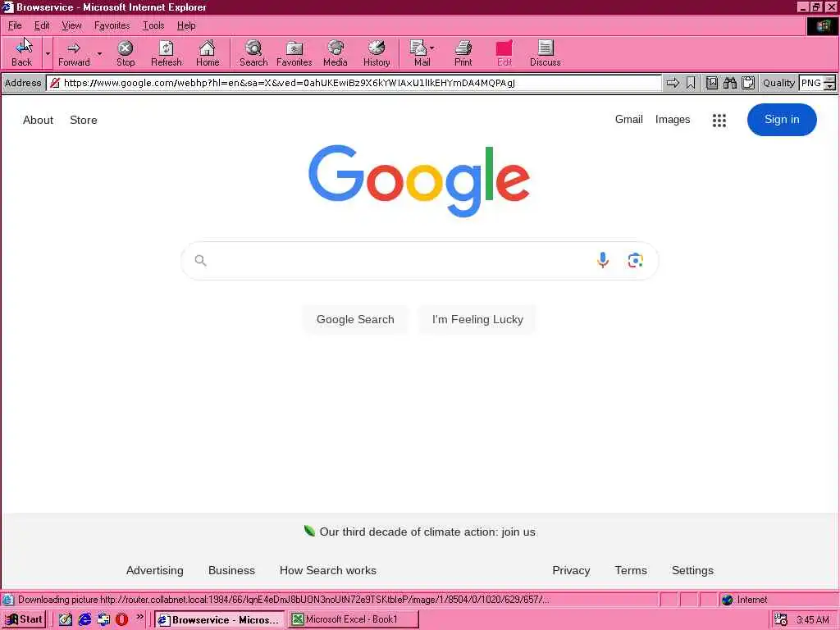Viewport: 840px width, 630px height.
Task: Click the I'm Feeling Lucky button
Action: tap(477, 319)
